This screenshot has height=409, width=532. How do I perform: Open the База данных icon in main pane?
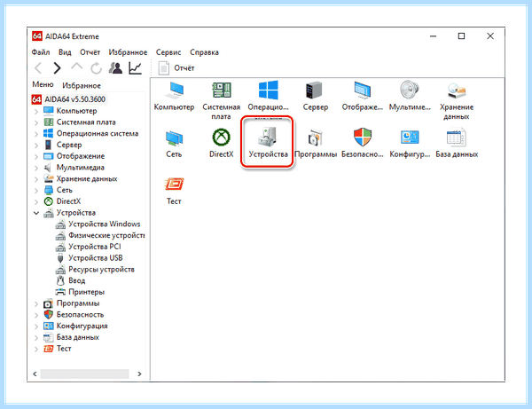(457, 143)
